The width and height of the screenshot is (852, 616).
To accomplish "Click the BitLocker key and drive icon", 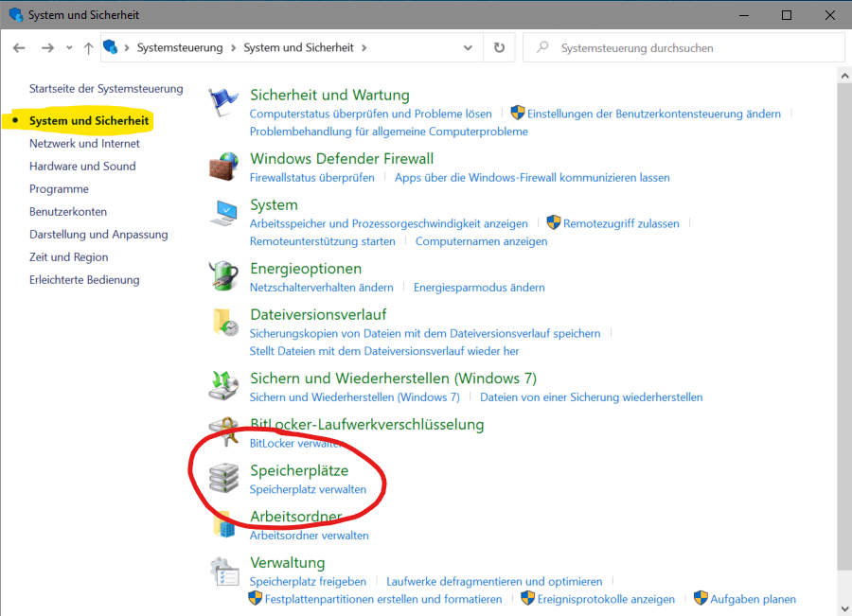I will pos(223,431).
